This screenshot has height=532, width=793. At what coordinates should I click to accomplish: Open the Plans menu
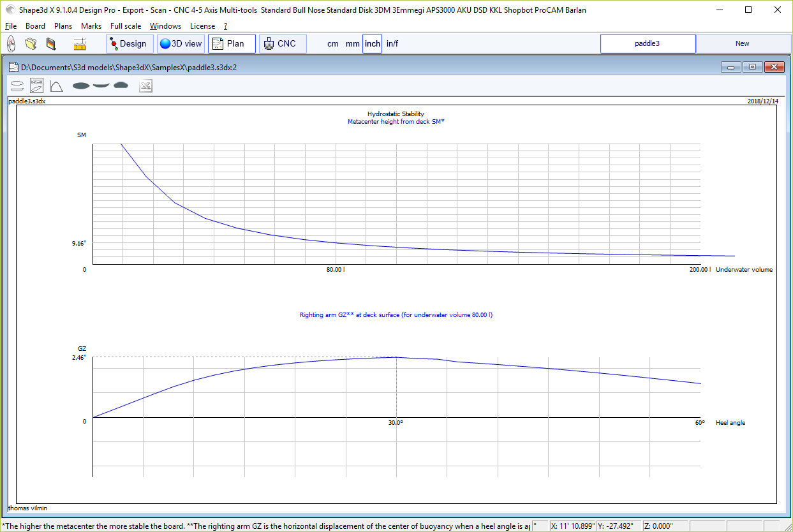[63, 26]
